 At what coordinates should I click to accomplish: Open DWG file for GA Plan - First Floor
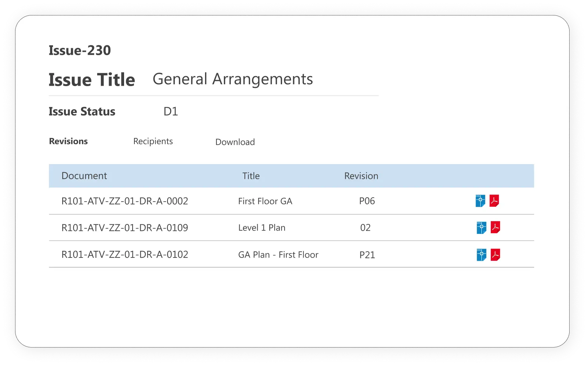coord(481,255)
